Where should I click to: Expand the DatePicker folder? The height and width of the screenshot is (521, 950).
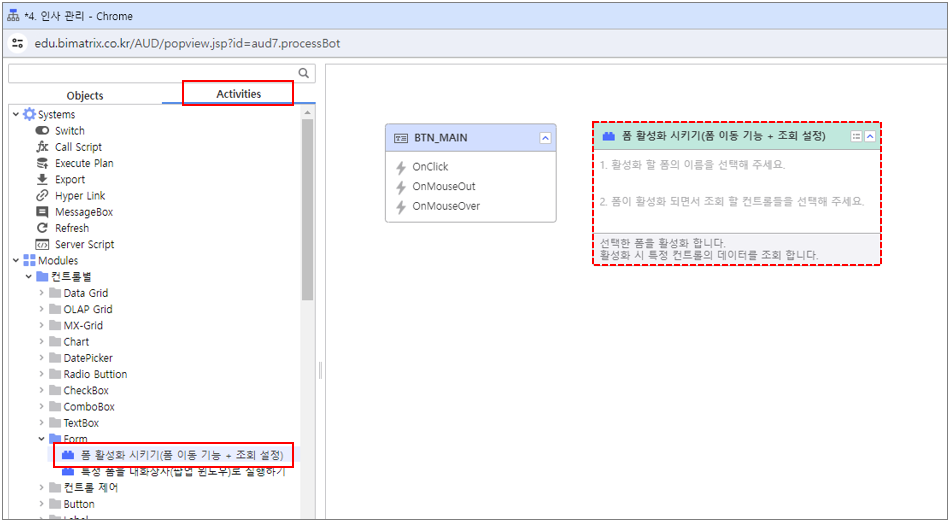41,359
